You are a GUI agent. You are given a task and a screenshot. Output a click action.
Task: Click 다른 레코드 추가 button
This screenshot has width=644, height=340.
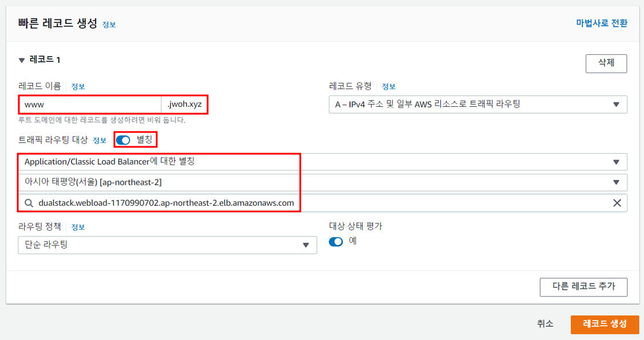583,287
